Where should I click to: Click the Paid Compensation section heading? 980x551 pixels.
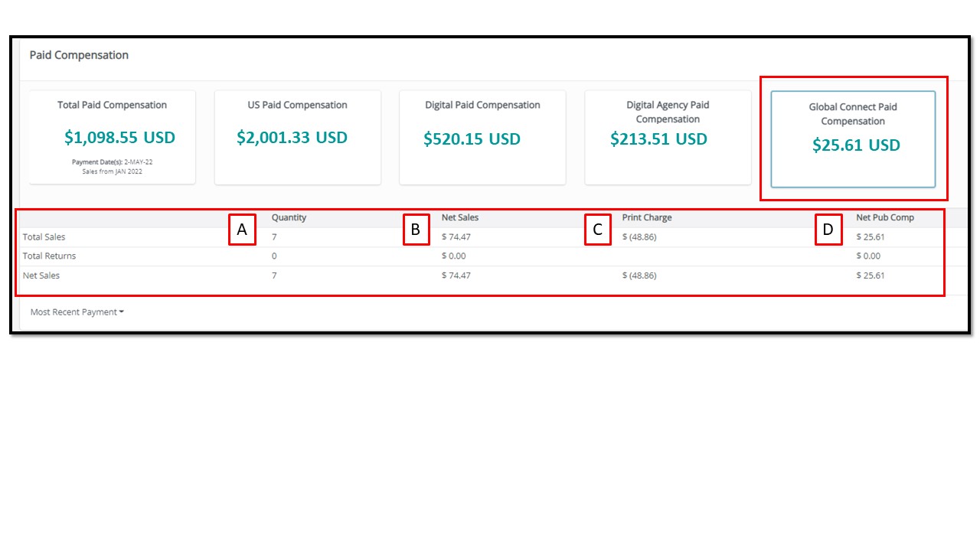pos(79,55)
